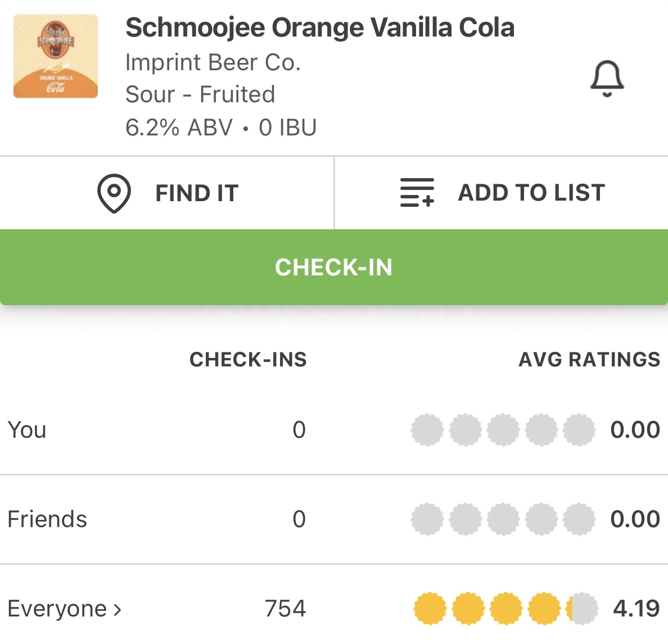Select the Friends row label

[x=47, y=519]
